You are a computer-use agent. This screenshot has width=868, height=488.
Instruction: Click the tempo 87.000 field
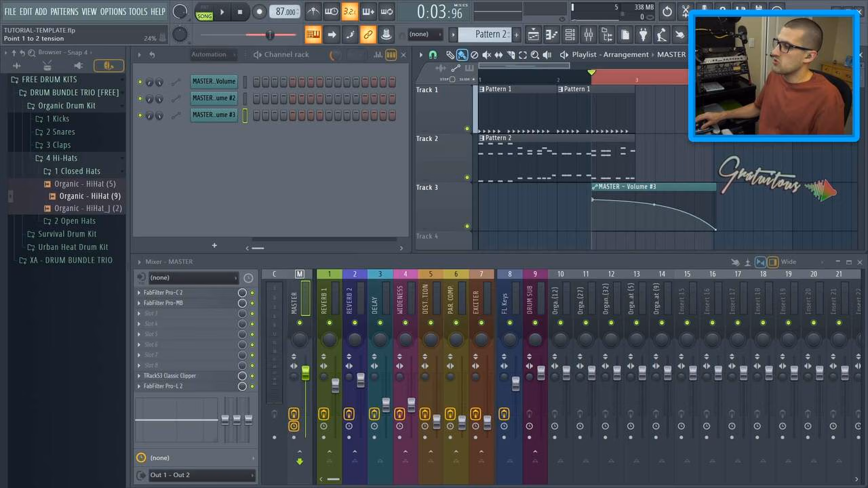click(x=285, y=12)
